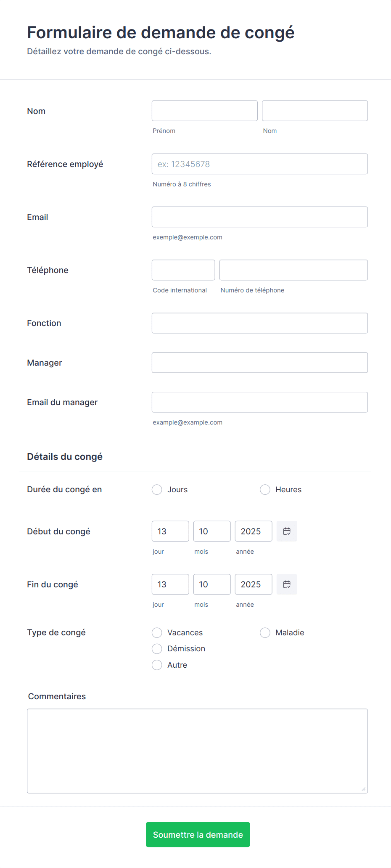The width and height of the screenshot is (391, 868).
Task: Focus the Prénom input field
Action: pos(204,111)
